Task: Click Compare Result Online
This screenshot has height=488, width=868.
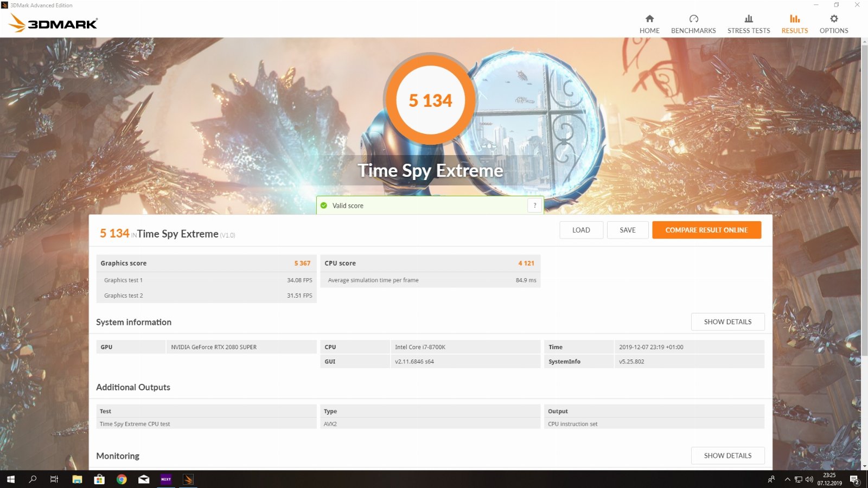Action: [706, 230]
